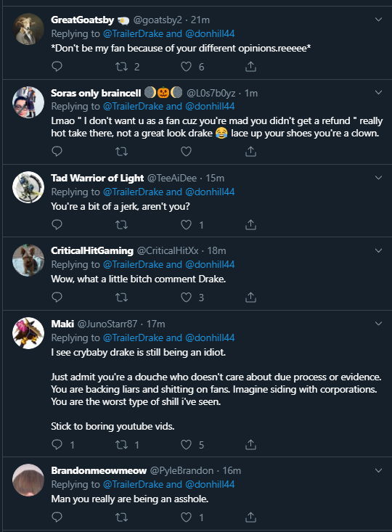Open @donhill44 link in Maki's reply
This screenshot has height=532, width=392.
(x=210, y=337)
